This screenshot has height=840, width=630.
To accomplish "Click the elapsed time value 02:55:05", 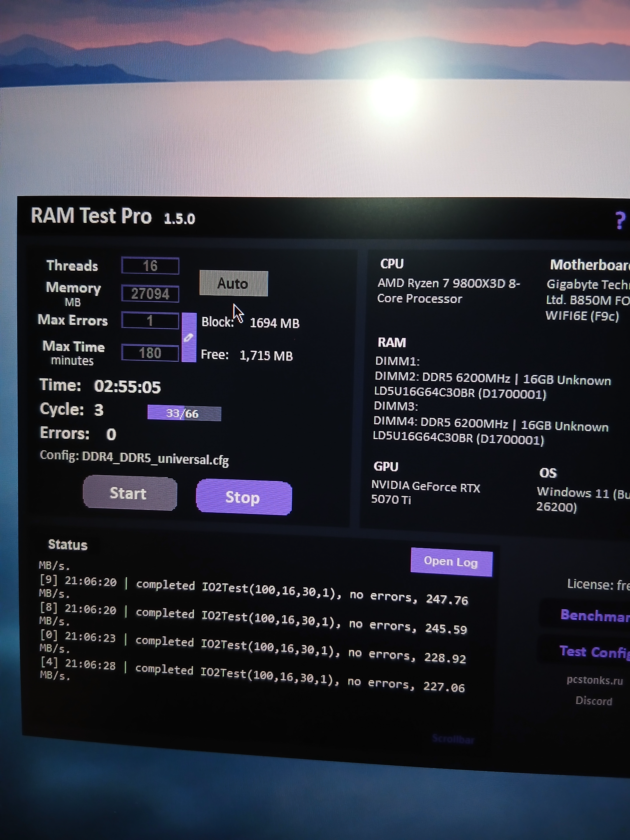I will (127, 387).
